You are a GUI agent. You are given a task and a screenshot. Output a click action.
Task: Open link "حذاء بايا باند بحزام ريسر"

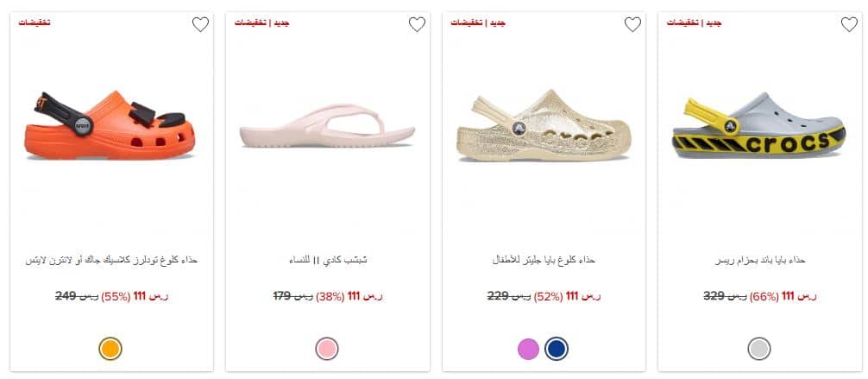coord(760,260)
